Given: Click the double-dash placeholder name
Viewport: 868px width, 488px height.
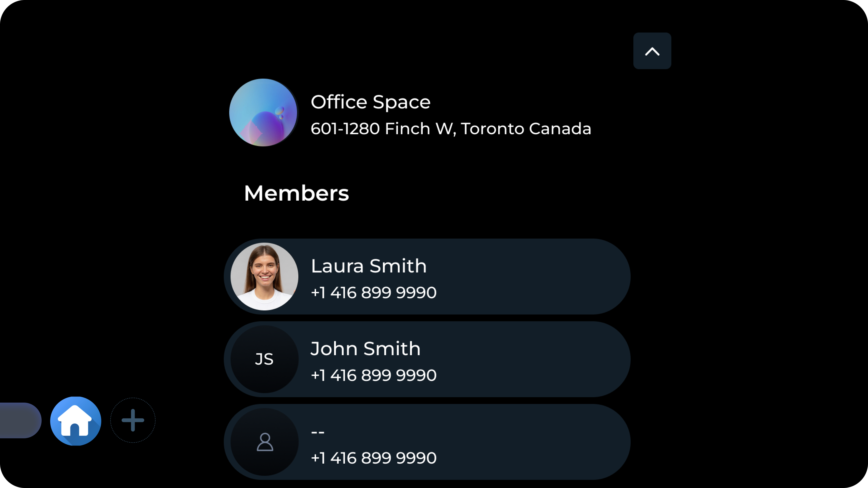Looking at the screenshot, I should pos(317,432).
